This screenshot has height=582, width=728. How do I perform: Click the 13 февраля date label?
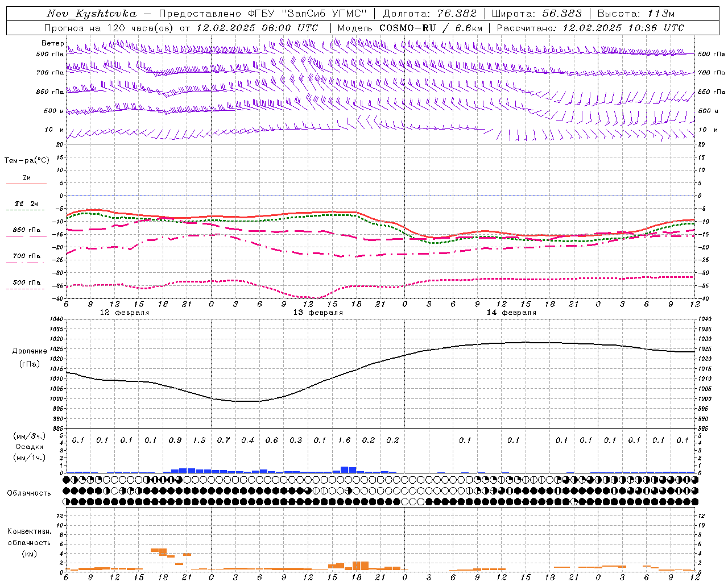[x=318, y=313]
